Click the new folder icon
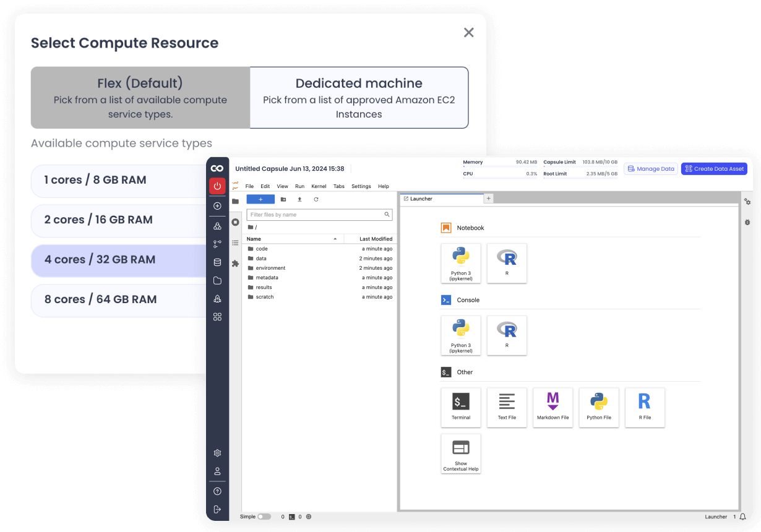Screen dimensions: 761x532 pos(283,199)
